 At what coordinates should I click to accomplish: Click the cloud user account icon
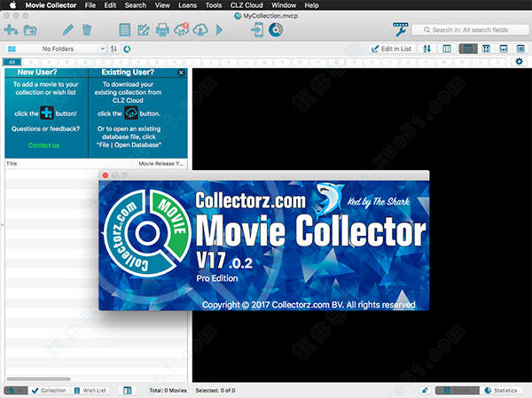point(200,30)
